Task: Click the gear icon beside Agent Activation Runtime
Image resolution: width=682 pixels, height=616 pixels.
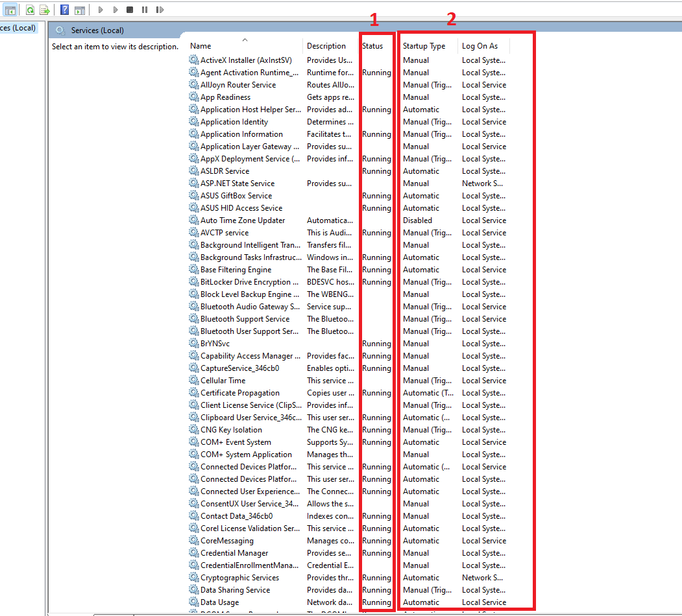Action: pos(193,72)
